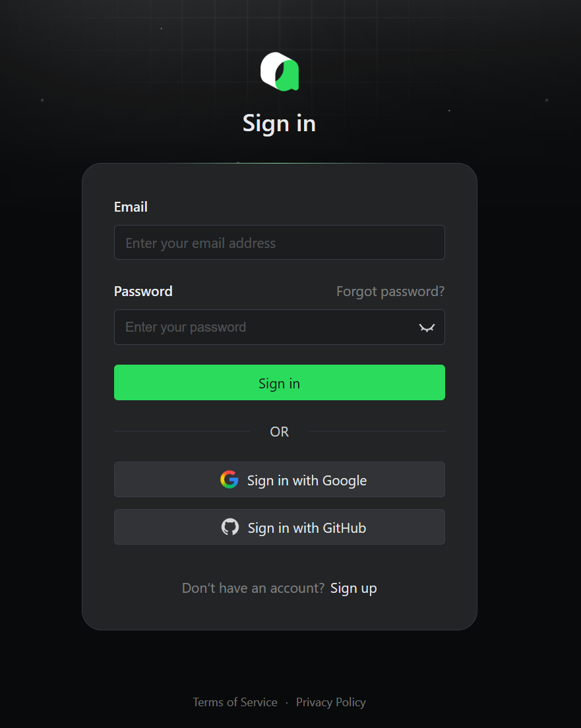This screenshot has width=581, height=728.
Task: Click the dot between footer links
Action: [x=286, y=702]
